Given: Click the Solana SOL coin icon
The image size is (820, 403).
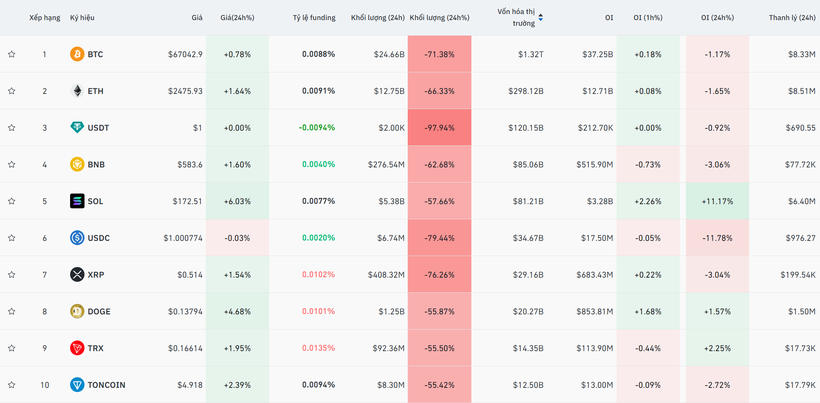Looking at the screenshot, I should point(77,201).
